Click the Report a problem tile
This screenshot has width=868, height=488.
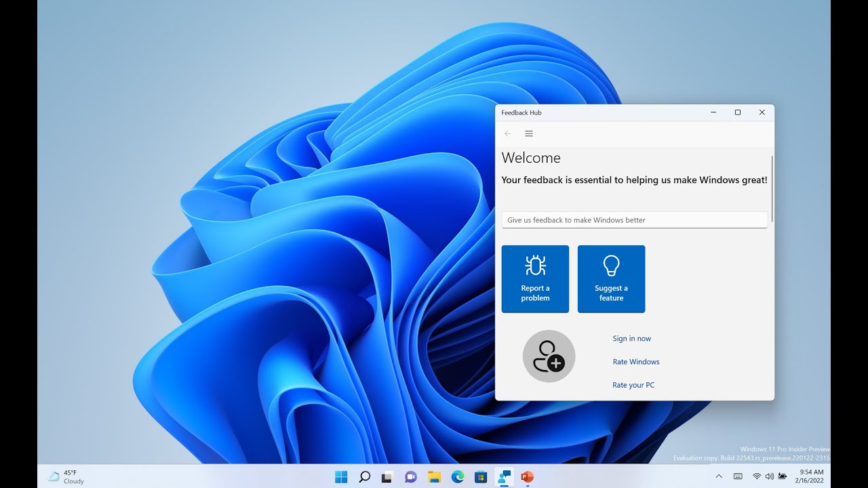(x=535, y=279)
